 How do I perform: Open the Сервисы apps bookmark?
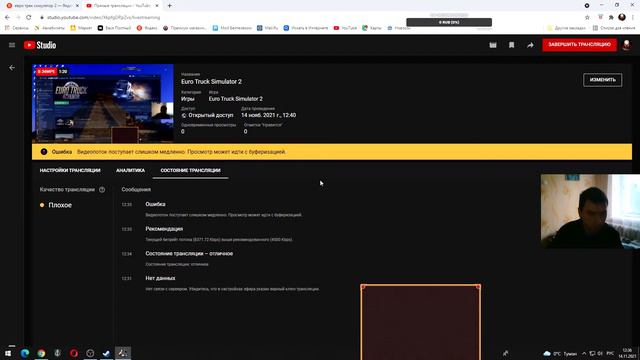(x=16, y=28)
